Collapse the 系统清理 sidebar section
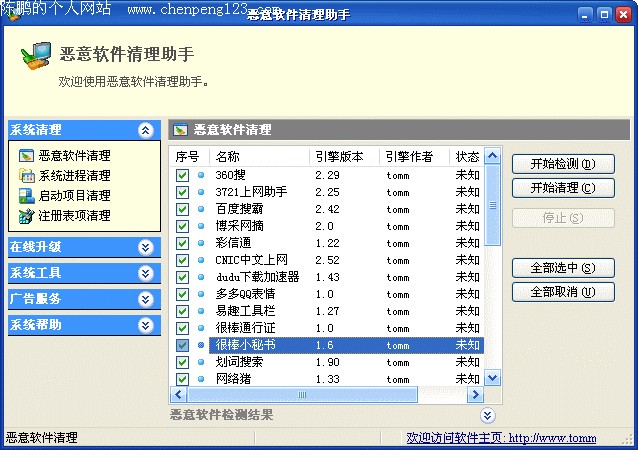This screenshot has height=450, width=638. (x=146, y=130)
